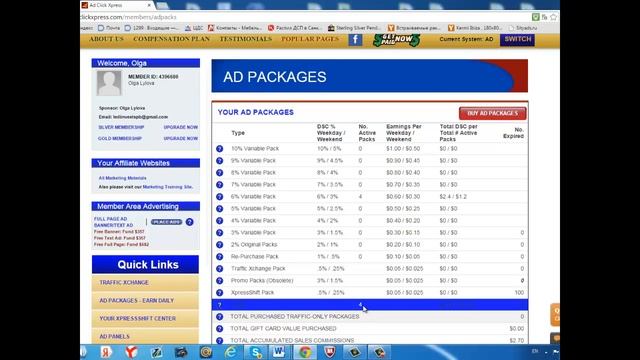
Task: Click the 6% Variable Pack row name
Action: point(253,197)
